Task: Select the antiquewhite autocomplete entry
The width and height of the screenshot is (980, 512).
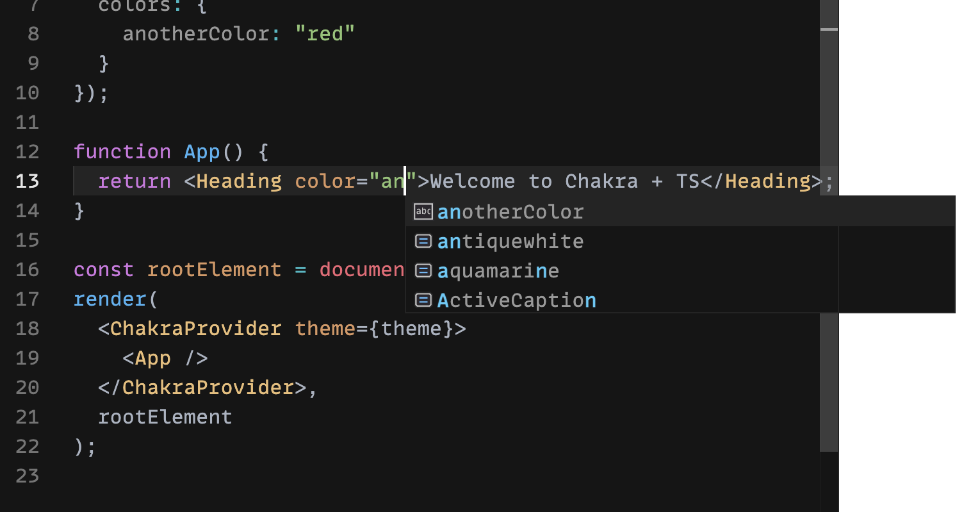Action: [x=510, y=241]
